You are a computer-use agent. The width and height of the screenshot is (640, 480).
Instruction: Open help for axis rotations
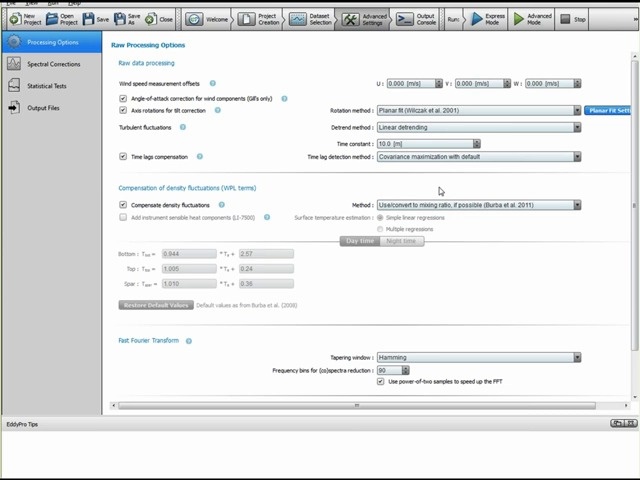(218, 110)
